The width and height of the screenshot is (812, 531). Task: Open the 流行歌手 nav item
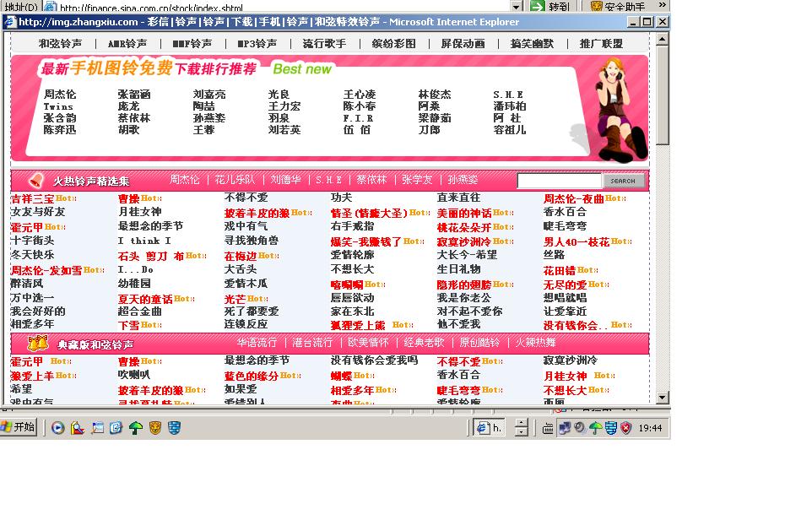(325, 44)
